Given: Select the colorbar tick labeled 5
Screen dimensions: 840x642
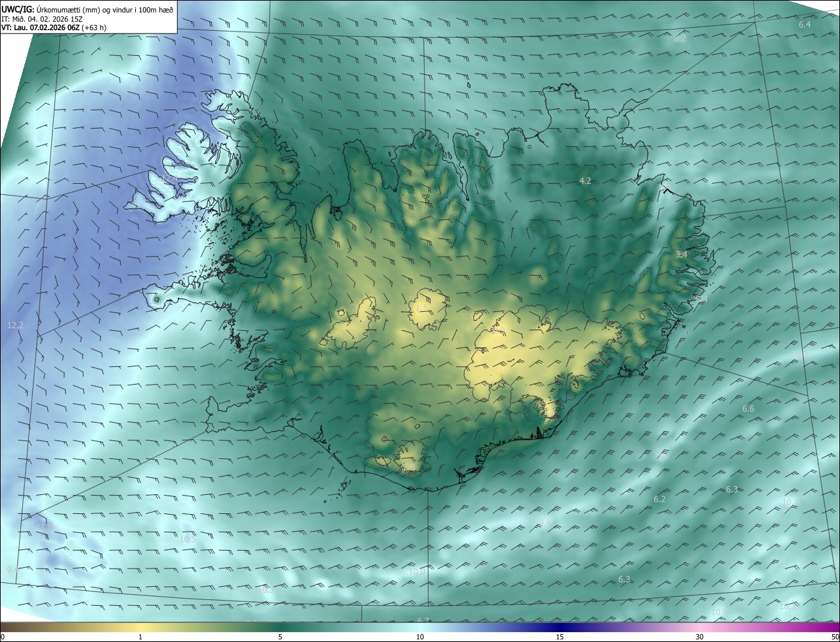Looking at the screenshot, I should [x=280, y=637].
